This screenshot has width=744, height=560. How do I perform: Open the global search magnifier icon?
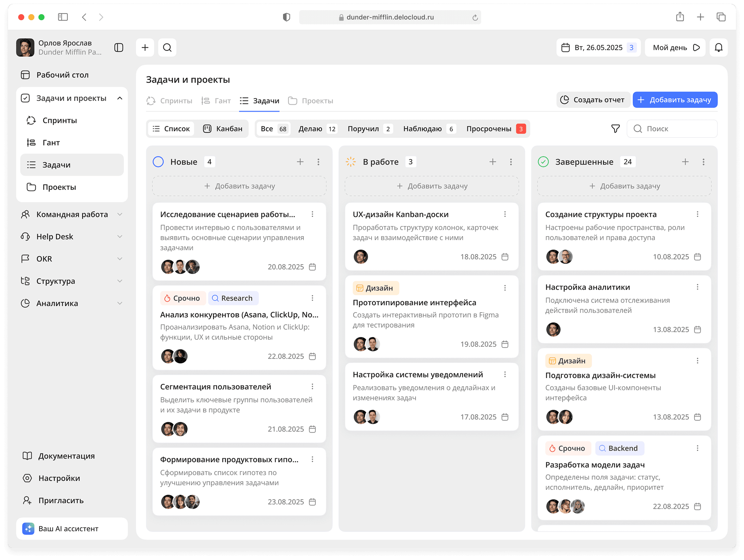[x=167, y=48]
